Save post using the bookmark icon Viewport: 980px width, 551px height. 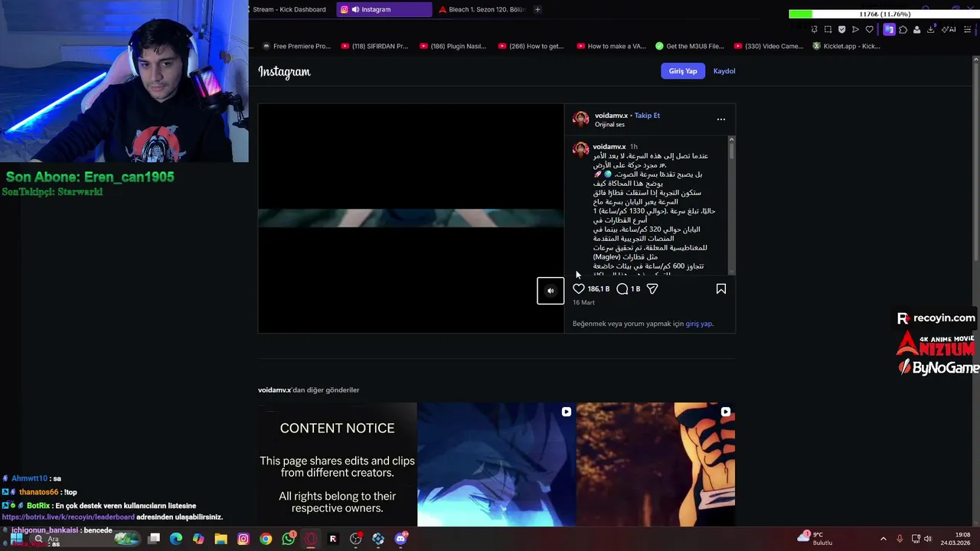click(721, 289)
